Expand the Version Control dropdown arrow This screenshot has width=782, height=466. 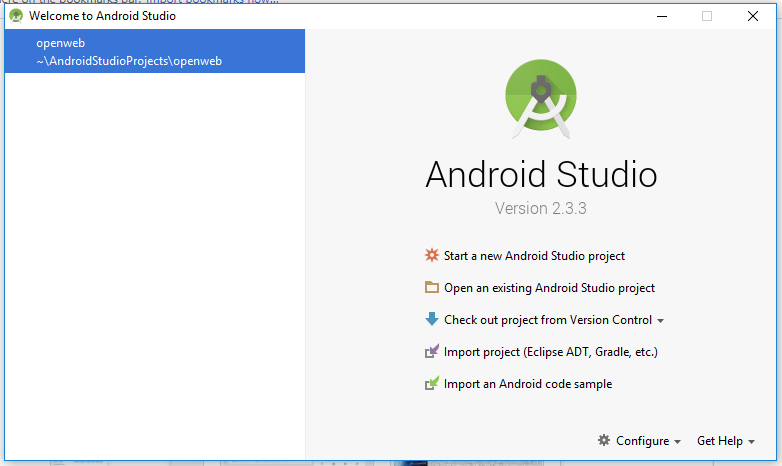pos(660,321)
